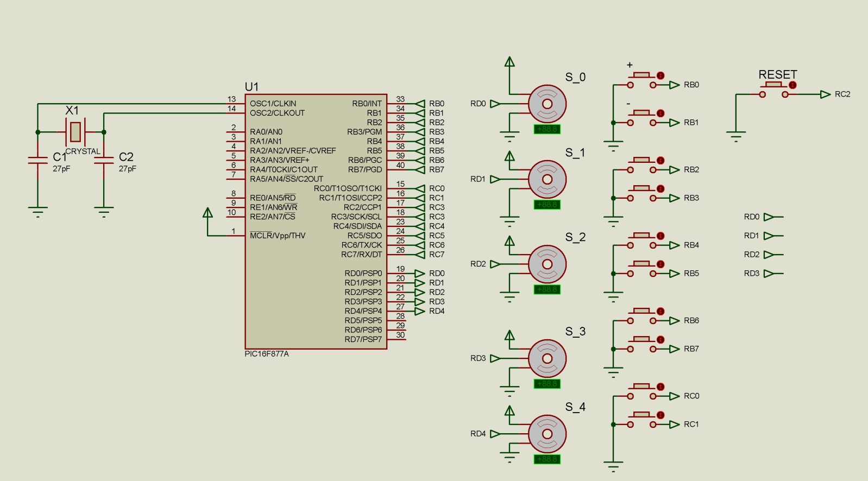Click the RB0 terminal on chip pin 33
868x481 pixels.
pos(420,104)
